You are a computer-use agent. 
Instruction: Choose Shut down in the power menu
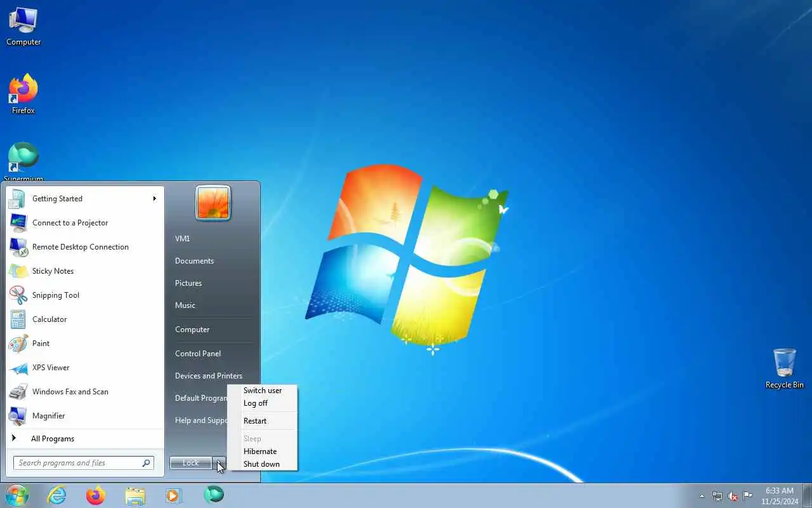(262, 464)
